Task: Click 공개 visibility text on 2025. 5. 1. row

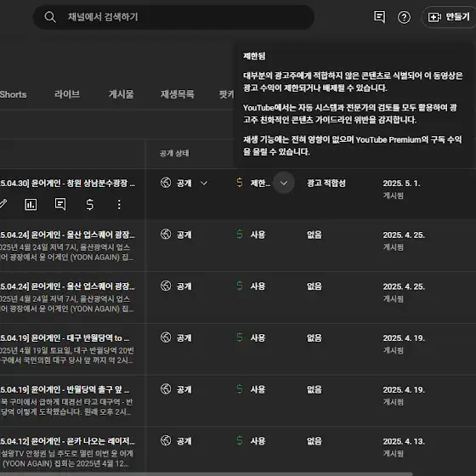Action: coord(184,184)
